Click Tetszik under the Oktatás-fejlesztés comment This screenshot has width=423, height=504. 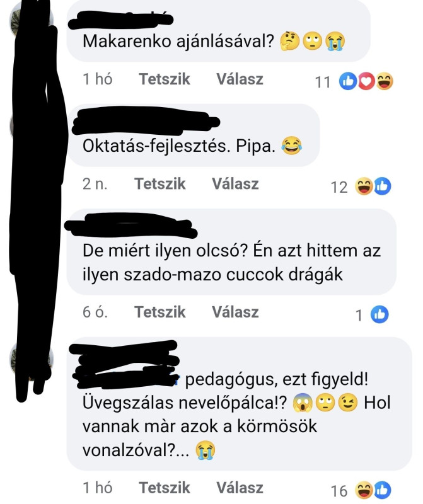point(160,184)
